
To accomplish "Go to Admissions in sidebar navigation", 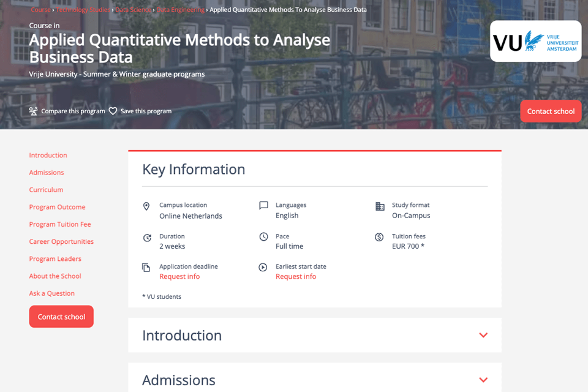I will click(x=47, y=173).
